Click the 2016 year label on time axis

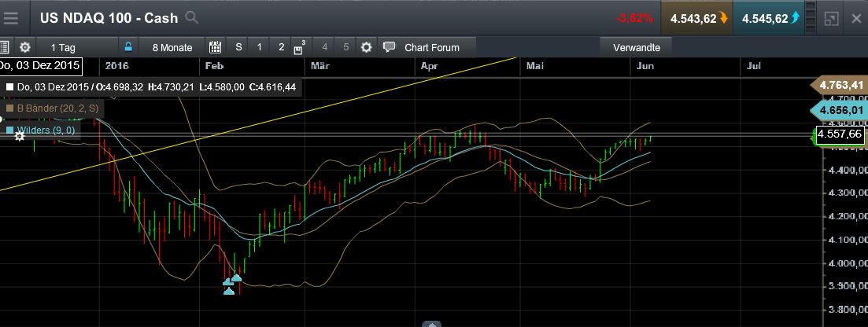(x=116, y=66)
